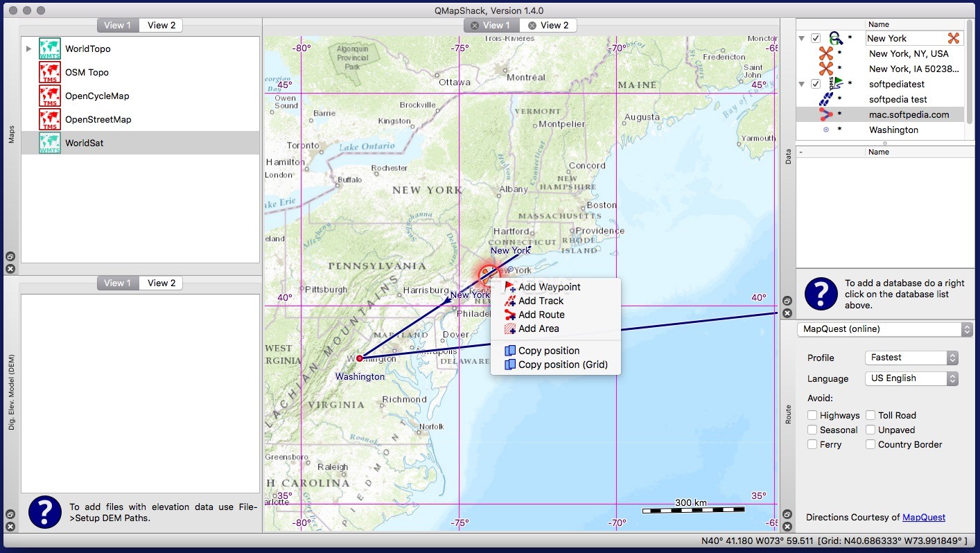The image size is (980, 553).
Task: Click the geosearch icon beside New York
Action: tap(834, 38)
